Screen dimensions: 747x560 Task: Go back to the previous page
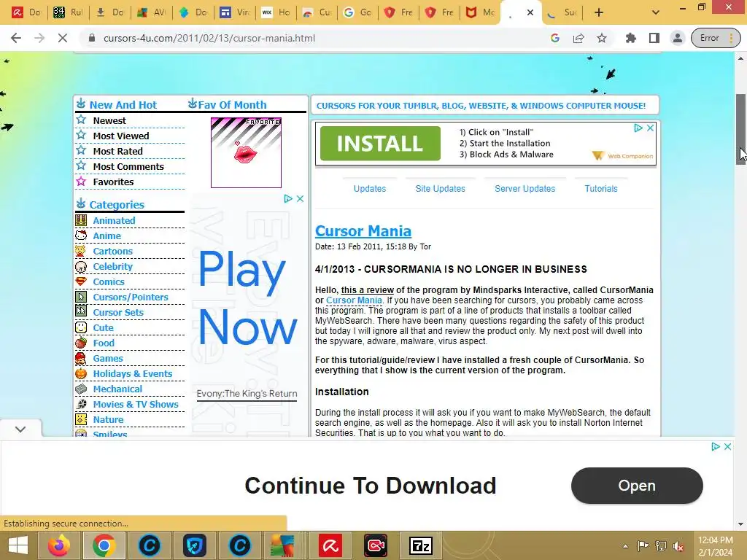tap(16, 38)
